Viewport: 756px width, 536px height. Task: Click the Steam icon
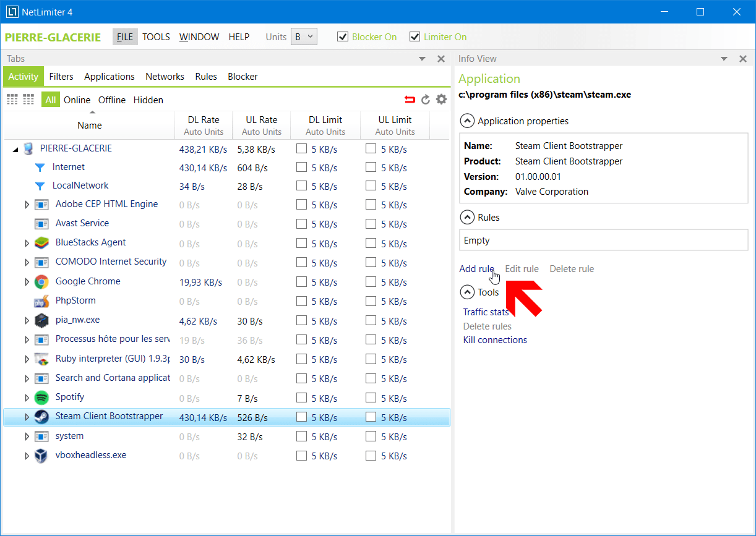coord(41,417)
